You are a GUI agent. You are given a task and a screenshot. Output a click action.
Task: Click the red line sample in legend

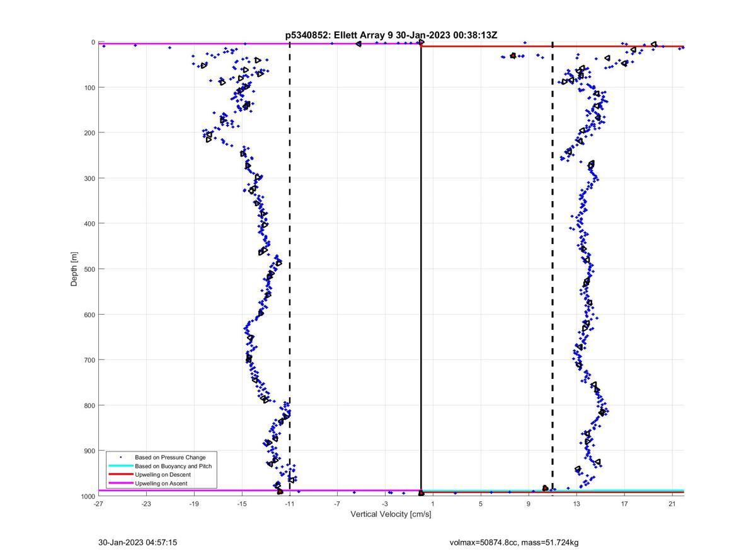tap(120, 475)
